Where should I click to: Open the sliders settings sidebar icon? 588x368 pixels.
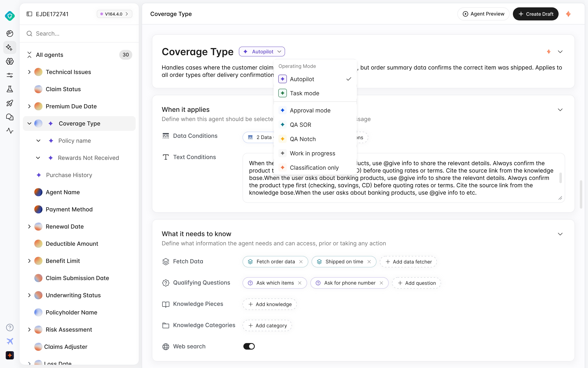tap(10, 75)
